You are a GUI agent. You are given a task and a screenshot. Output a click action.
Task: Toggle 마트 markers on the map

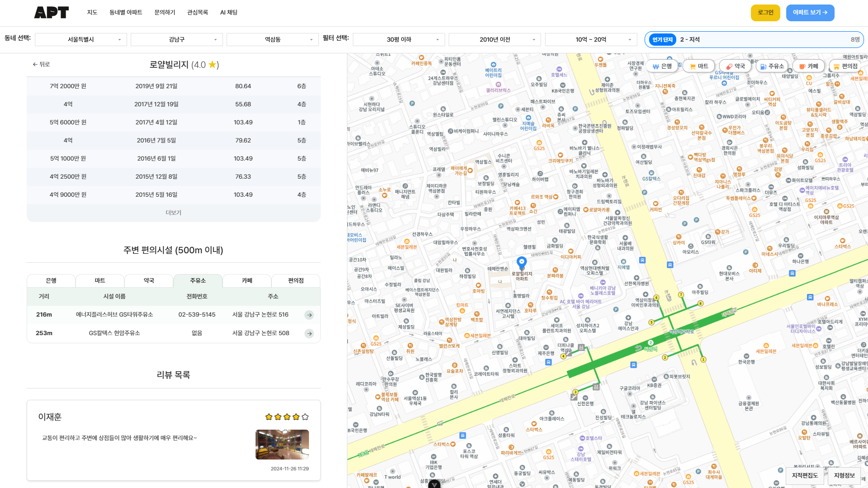[x=698, y=66]
